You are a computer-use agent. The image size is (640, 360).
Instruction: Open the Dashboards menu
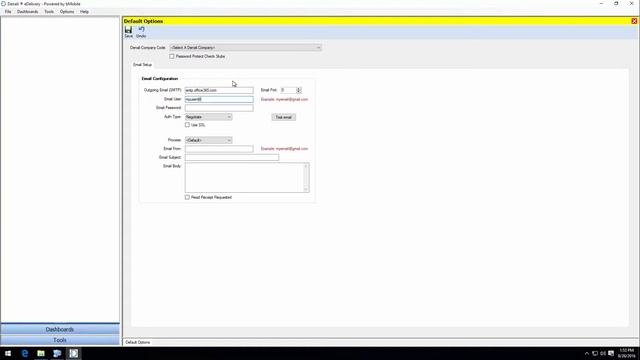tap(27, 12)
